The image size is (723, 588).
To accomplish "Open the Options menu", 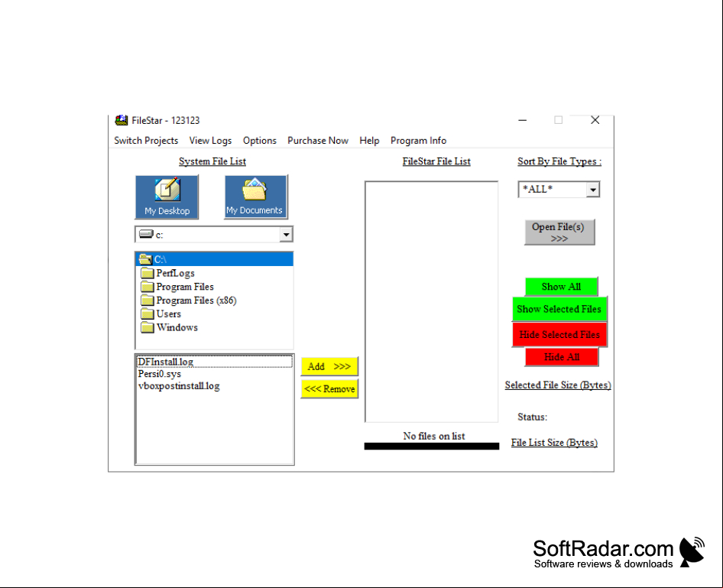I will point(260,141).
